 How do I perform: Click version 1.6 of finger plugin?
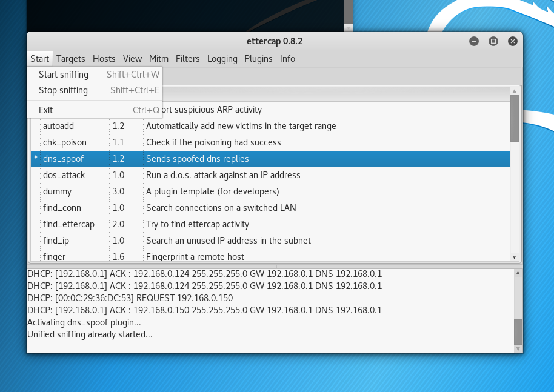pyautogui.click(x=118, y=257)
